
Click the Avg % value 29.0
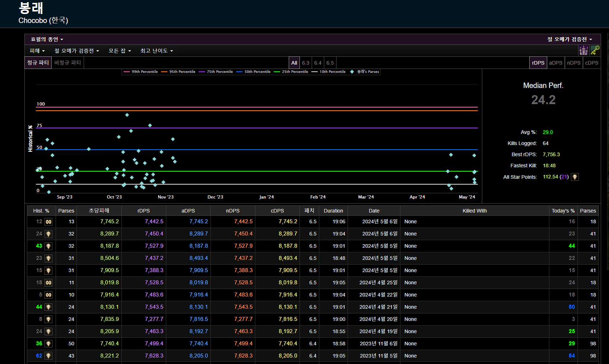pyautogui.click(x=548, y=132)
